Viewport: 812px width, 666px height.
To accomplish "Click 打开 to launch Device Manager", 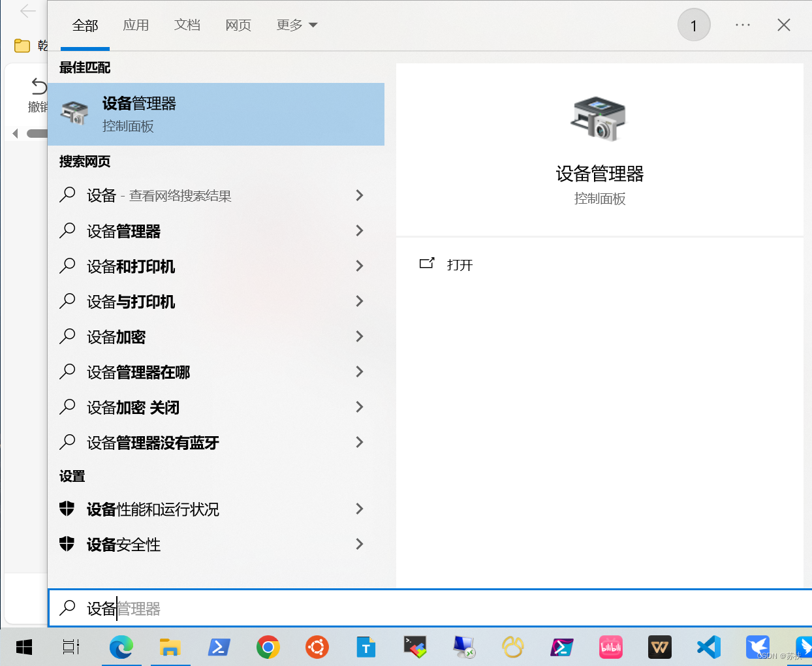I will pyautogui.click(x=459, y=264).
